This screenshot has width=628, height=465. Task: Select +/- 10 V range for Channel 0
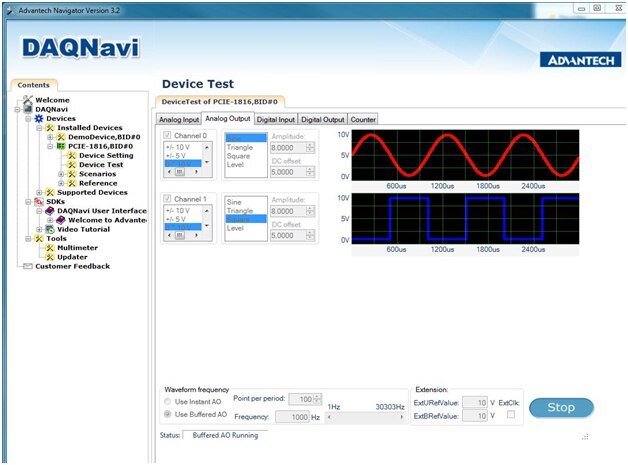coord(178,147)
